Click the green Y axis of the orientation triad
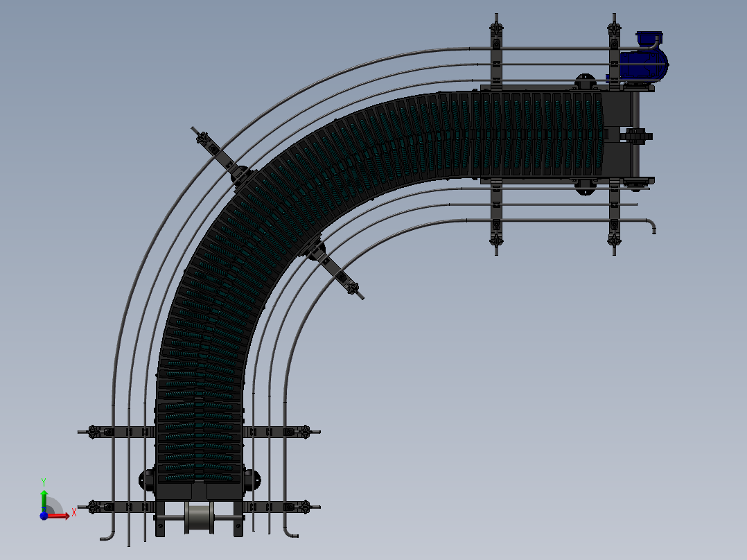747x560 pixels. tap(44, 500)
